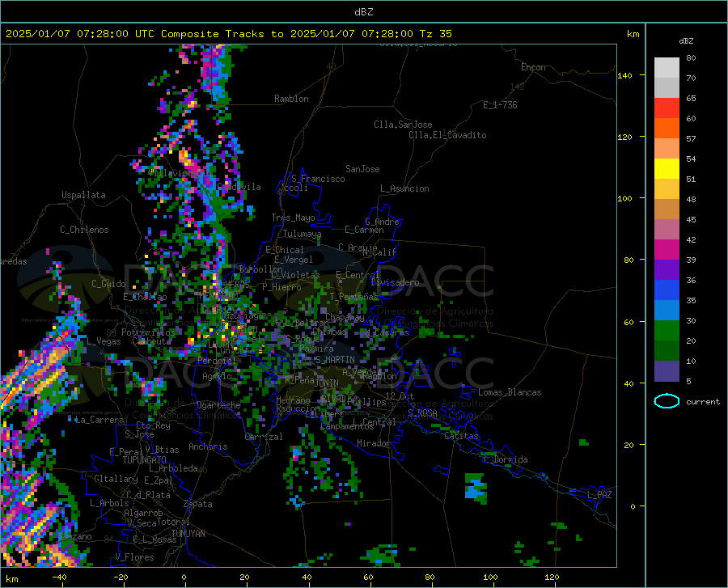Click the Lomas_Blancas map label

click(510, 392)
